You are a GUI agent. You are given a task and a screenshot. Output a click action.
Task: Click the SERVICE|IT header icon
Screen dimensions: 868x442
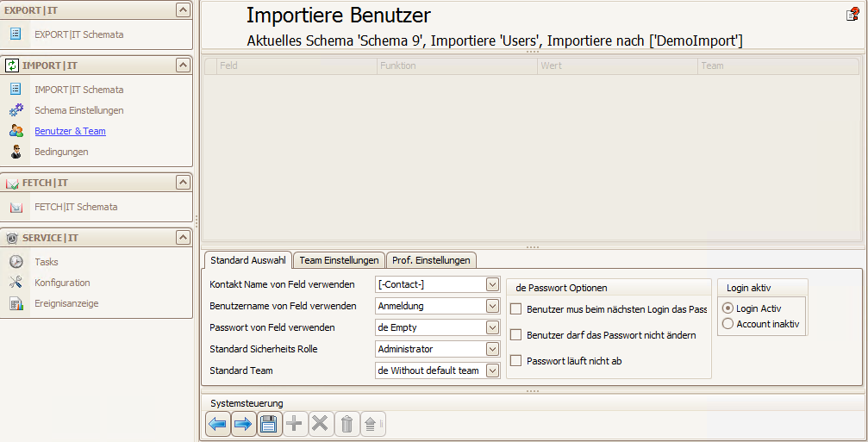tap(11, 238)
